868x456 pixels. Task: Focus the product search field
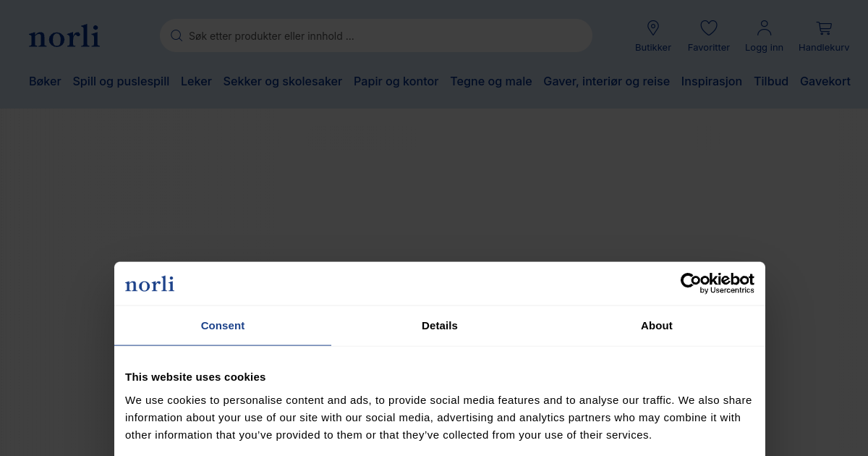pos(376,35)
